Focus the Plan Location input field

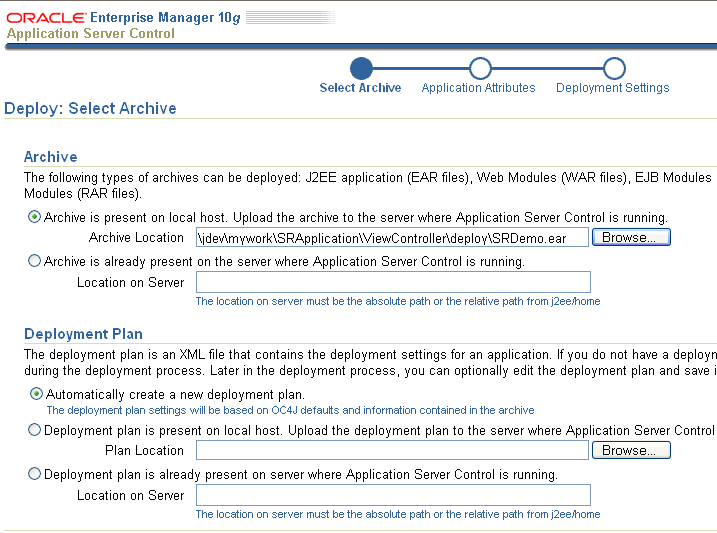(x=392, y=450)
